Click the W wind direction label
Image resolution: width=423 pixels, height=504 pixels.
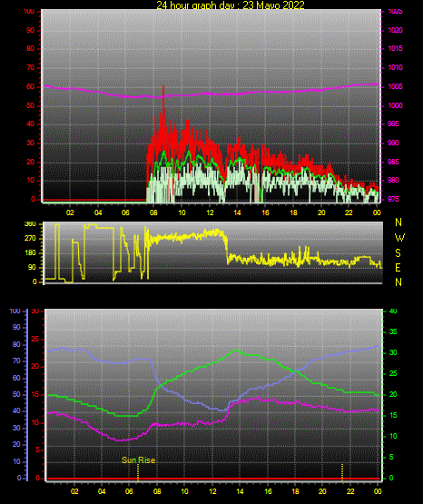(x=399, y=238)
